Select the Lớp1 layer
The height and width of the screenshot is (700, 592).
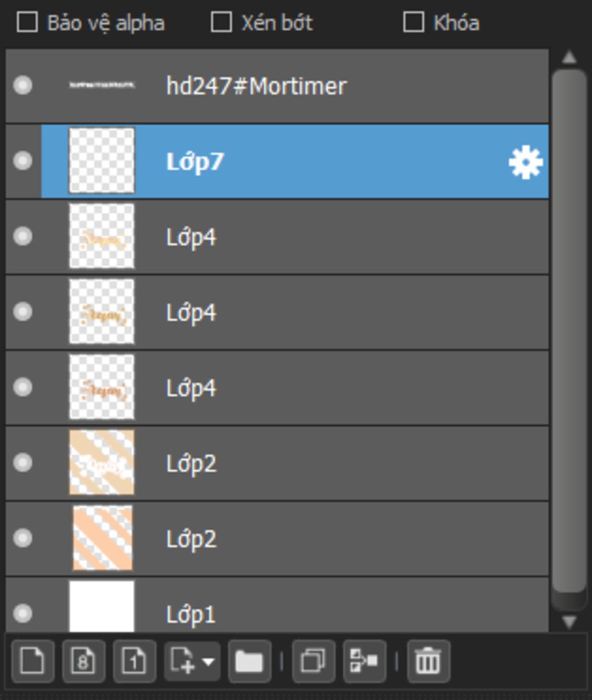[x=277, y=605]
